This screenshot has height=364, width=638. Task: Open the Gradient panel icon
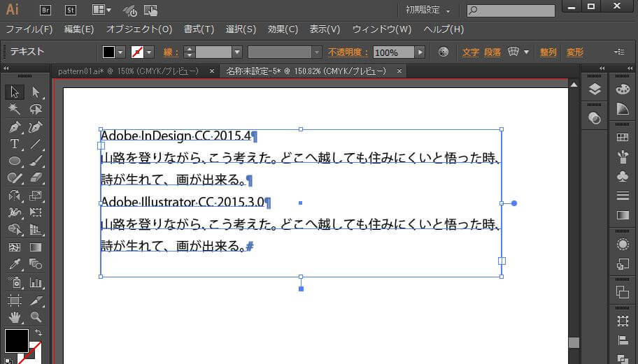tap(623, 215)
